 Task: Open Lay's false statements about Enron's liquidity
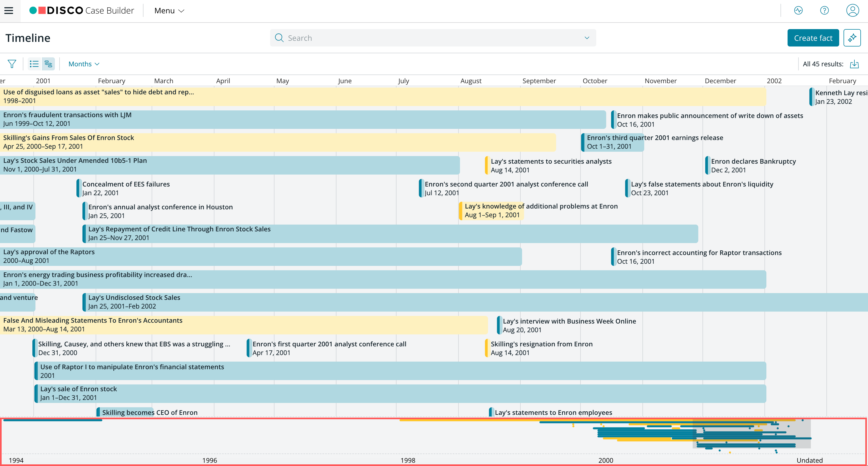(699, 188)
